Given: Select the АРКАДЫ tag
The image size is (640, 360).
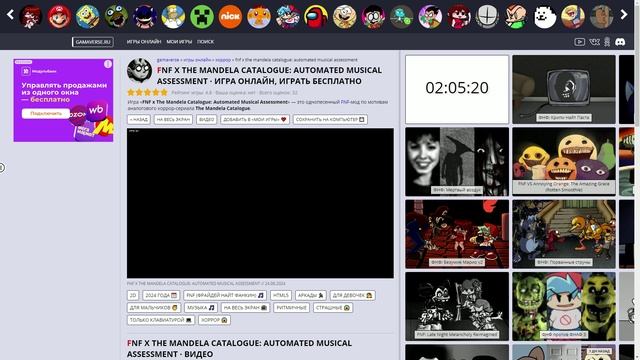Looking at the screenshot, I should pyautogui.click(x=311, y=295).
